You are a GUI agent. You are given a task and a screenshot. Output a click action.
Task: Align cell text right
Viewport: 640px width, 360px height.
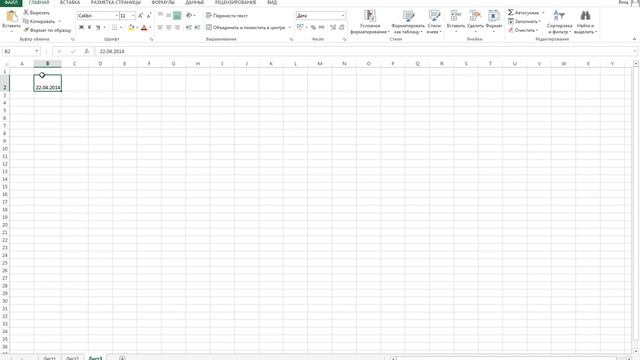click(x=177, y=27)
